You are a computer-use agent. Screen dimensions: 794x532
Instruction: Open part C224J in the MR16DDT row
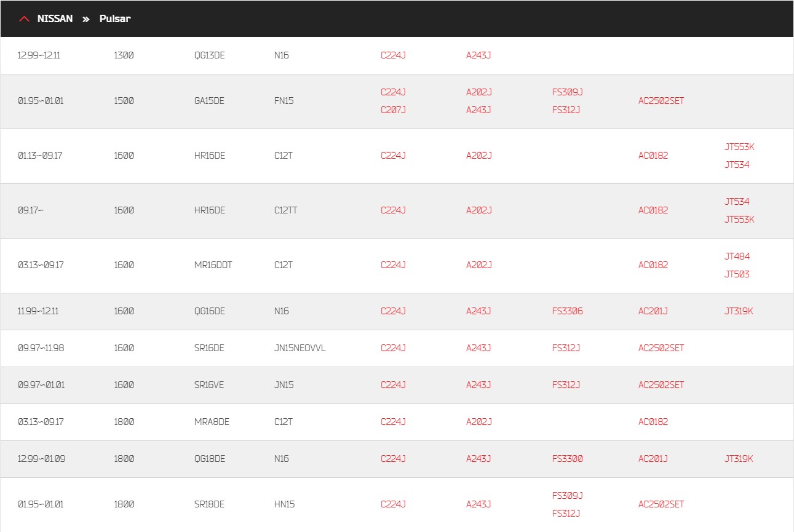click(393, 265)
